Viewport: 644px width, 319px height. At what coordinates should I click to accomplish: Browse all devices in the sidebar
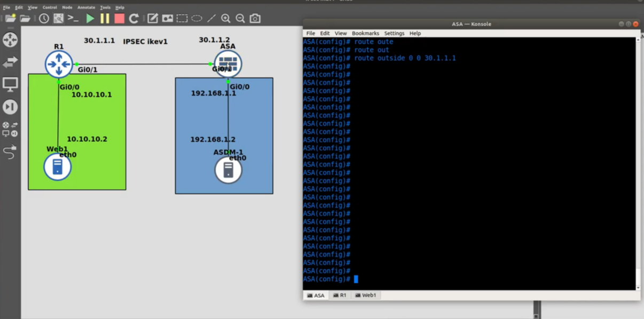tap(10, 129)
